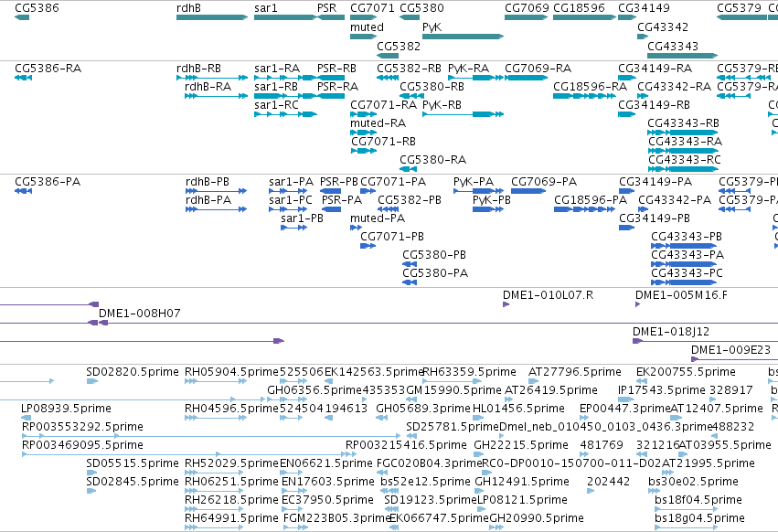This screenshot has width=778, height=532.
Task: Click EST 481769 label
Action: [x=602, y=445]
